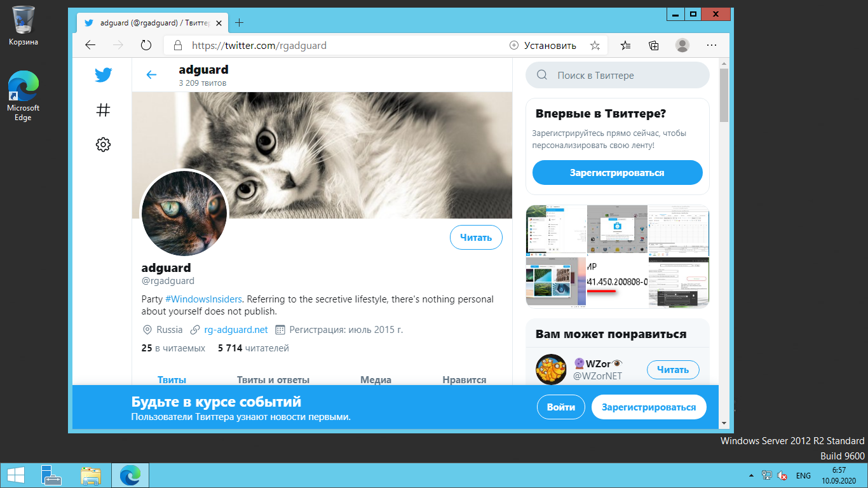
Task: Open the top-left media grid thumbnail
Action: coord(556,230)
